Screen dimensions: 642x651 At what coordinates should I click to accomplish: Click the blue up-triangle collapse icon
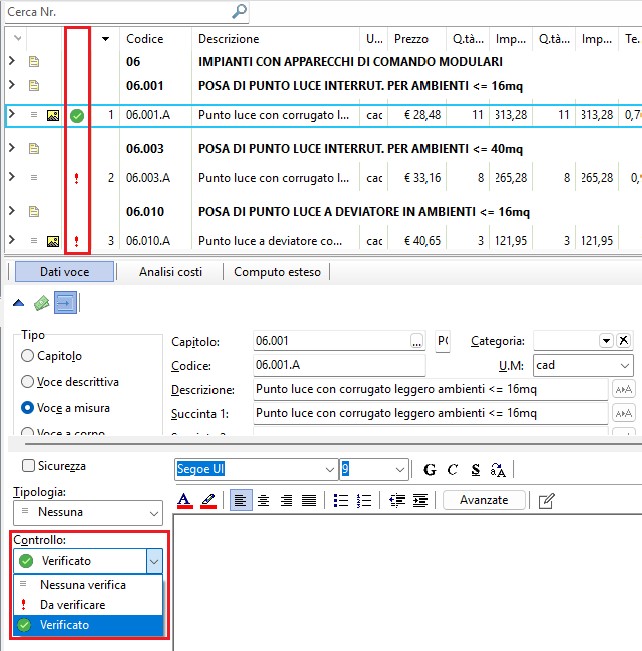[18, 303]
